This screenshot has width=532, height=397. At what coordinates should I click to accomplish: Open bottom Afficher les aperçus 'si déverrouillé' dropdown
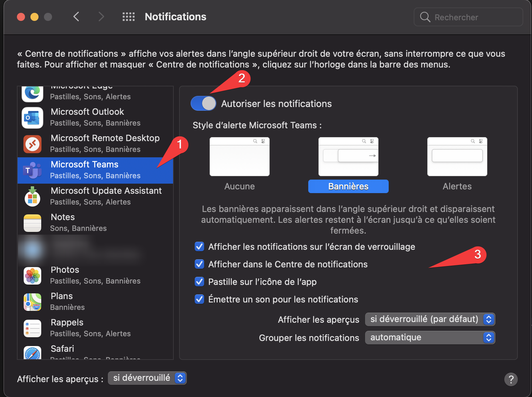click(x=147, y=378)
